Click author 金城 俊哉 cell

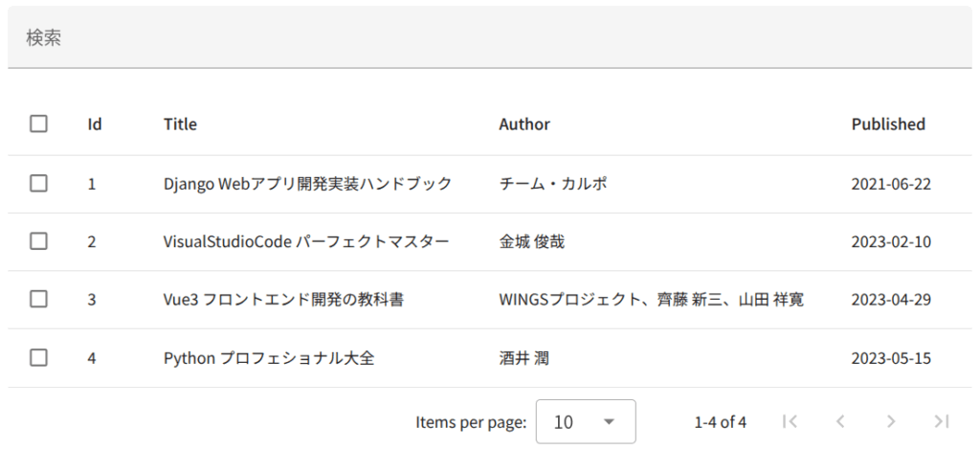pyautogui.click(x=532, y=241)
